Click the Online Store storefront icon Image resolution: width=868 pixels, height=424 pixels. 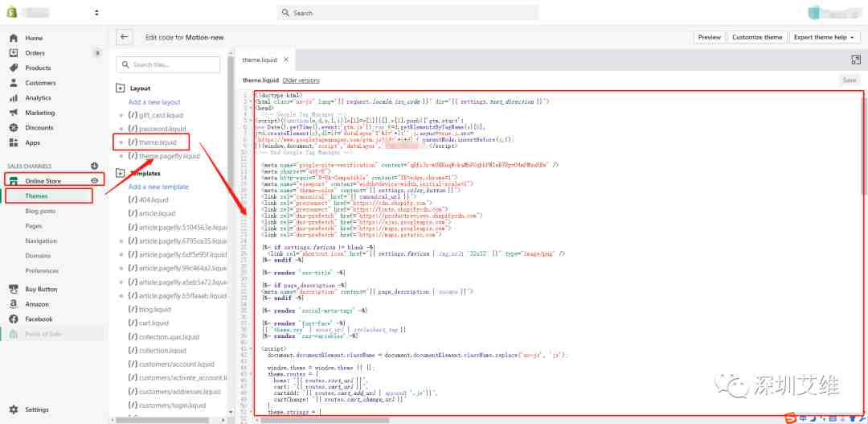(14, 181)
